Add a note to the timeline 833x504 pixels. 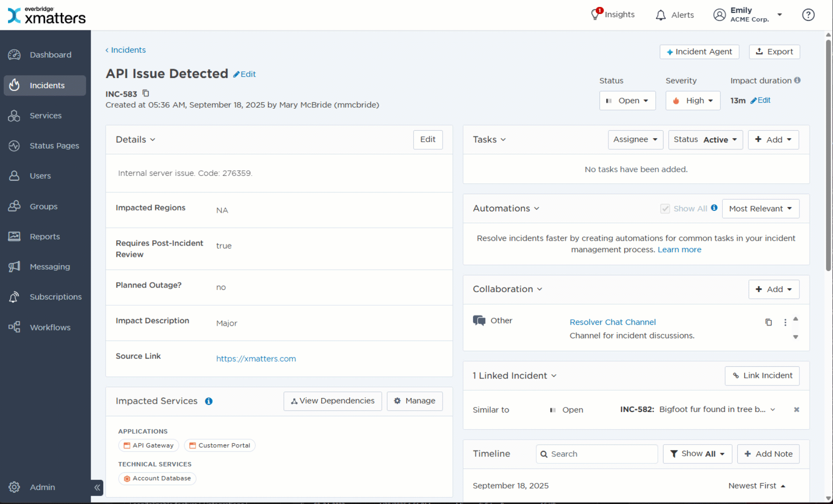pos(768,454)
